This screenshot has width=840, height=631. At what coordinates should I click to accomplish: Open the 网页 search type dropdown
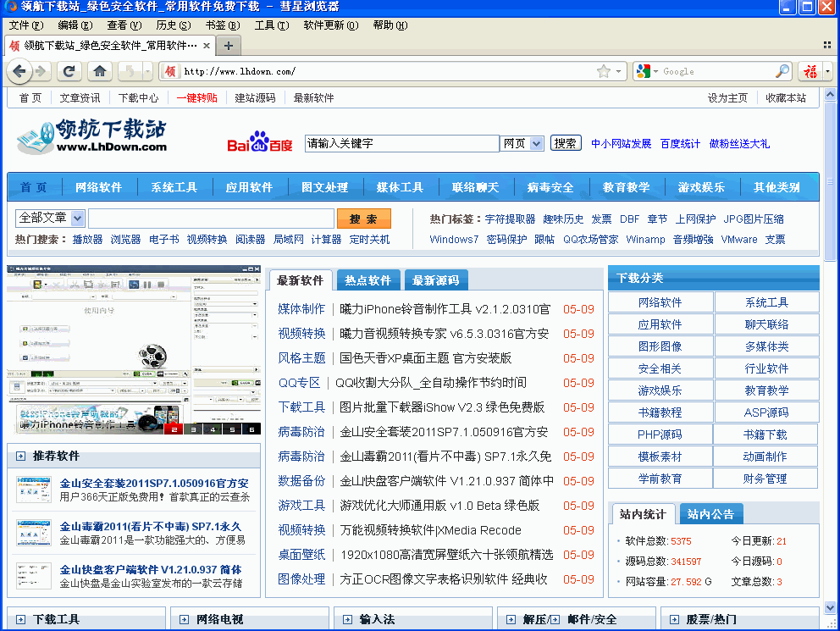click(x=522, y=143)
